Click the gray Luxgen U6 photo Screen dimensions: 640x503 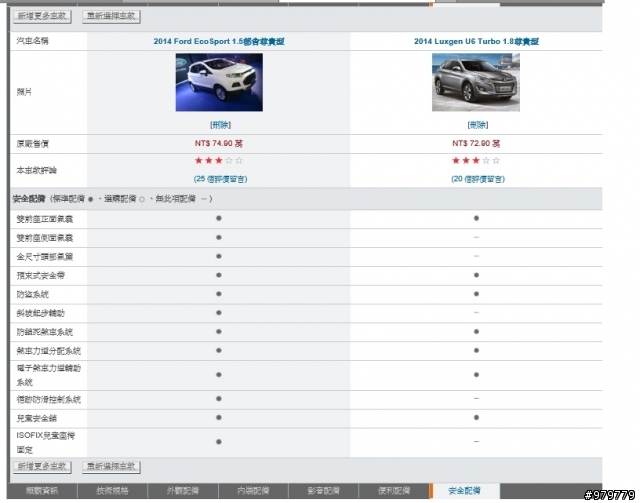tap(476, 82)
